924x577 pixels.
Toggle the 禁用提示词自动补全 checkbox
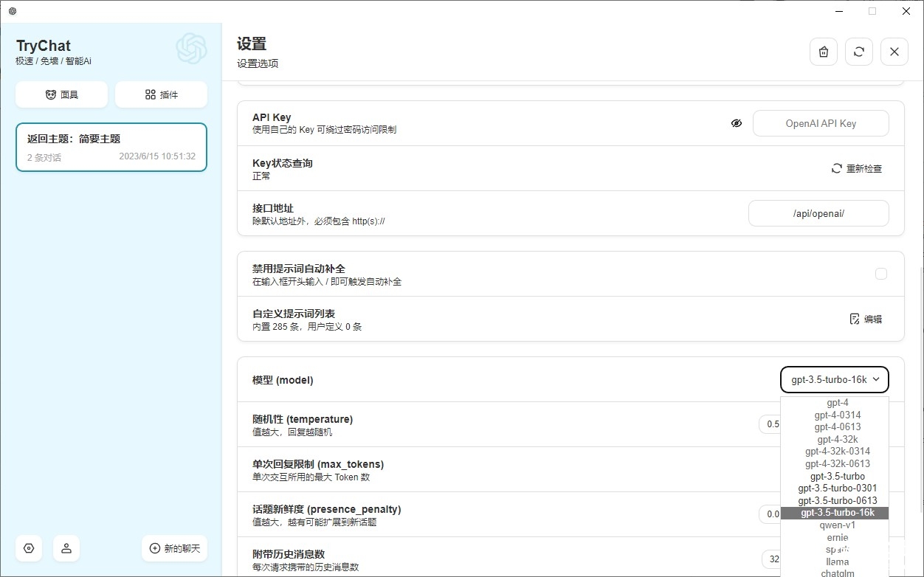click(x=881, y=274)
